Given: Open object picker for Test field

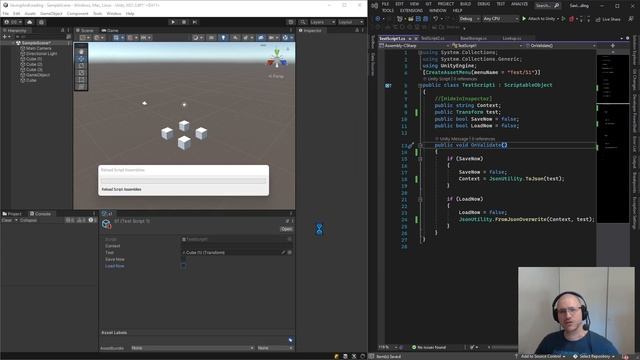Looking at the screenshot, I should 290,253.
